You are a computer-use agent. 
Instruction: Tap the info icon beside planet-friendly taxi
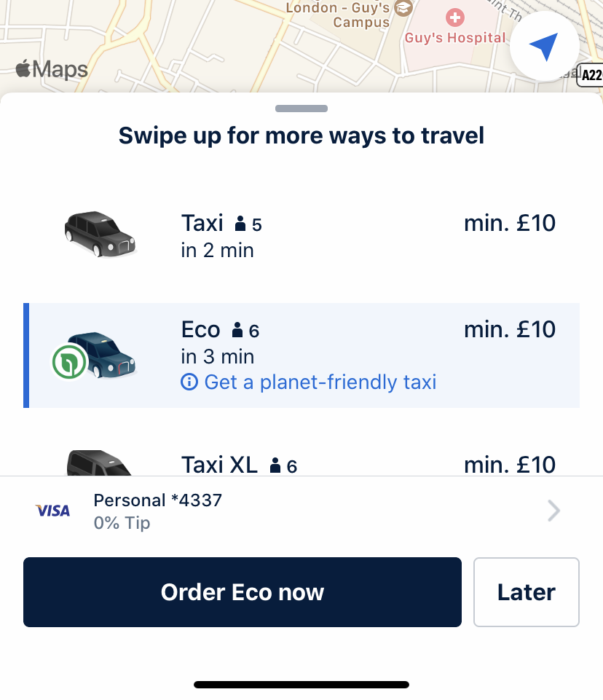pos(189,382)
